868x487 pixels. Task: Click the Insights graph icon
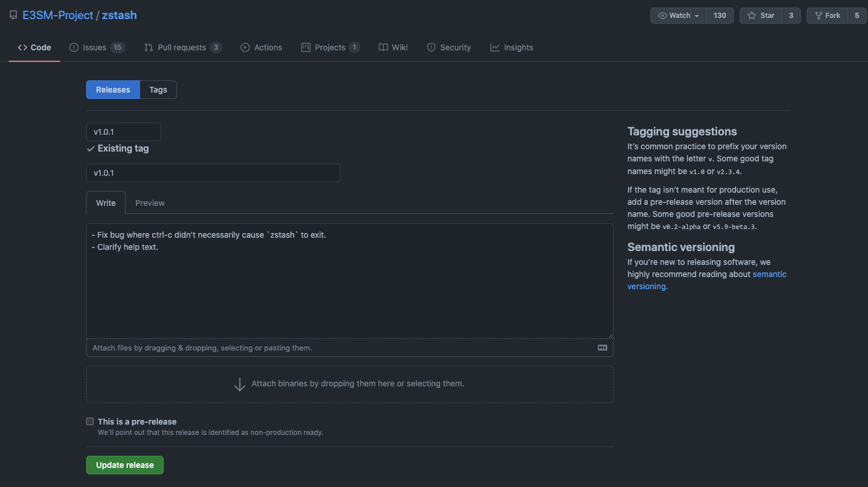(x=495, y=47)
